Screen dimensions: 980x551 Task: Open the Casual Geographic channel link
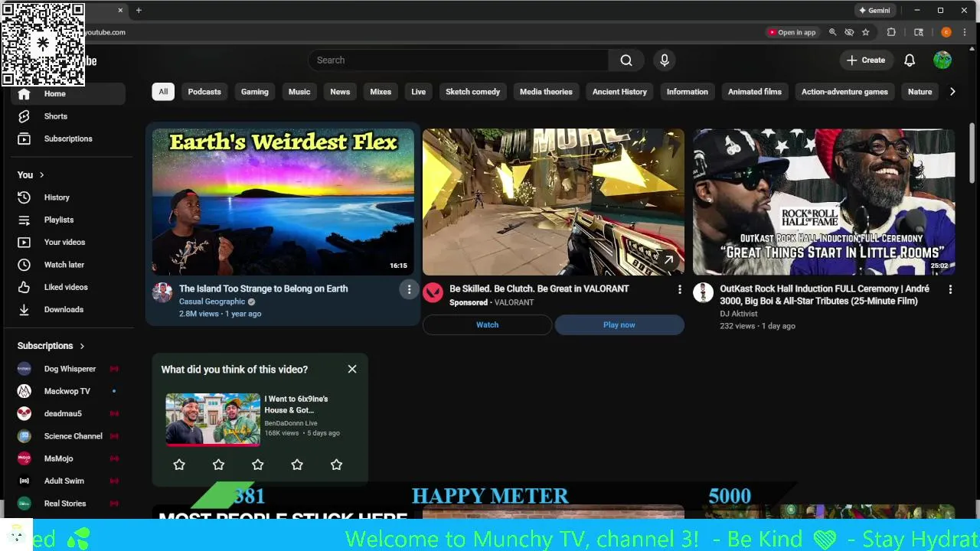pos(212,302)
